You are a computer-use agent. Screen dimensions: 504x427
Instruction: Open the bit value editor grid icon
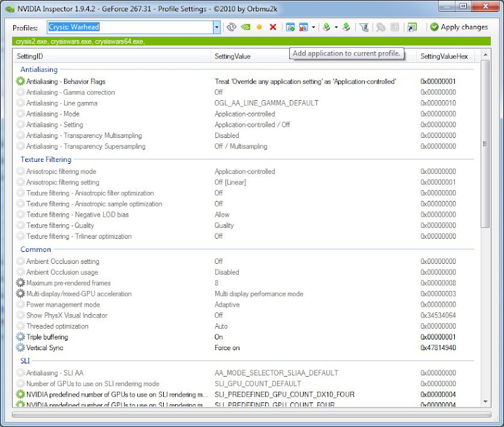395,27
